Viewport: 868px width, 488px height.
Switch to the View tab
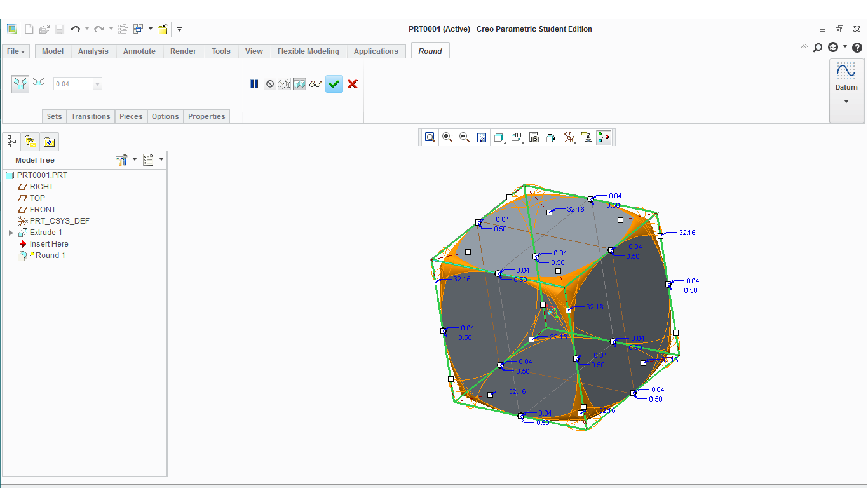tap(254, 51)
